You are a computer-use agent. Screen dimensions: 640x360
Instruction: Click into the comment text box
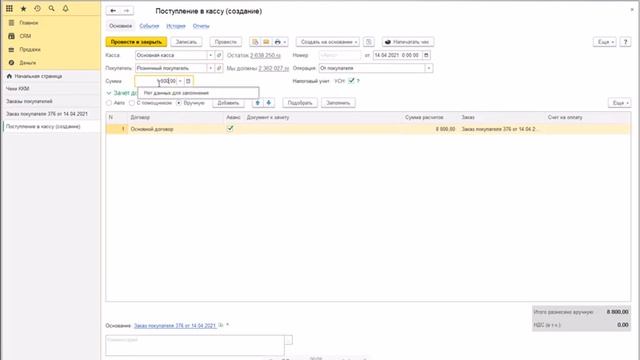point(195,346)
